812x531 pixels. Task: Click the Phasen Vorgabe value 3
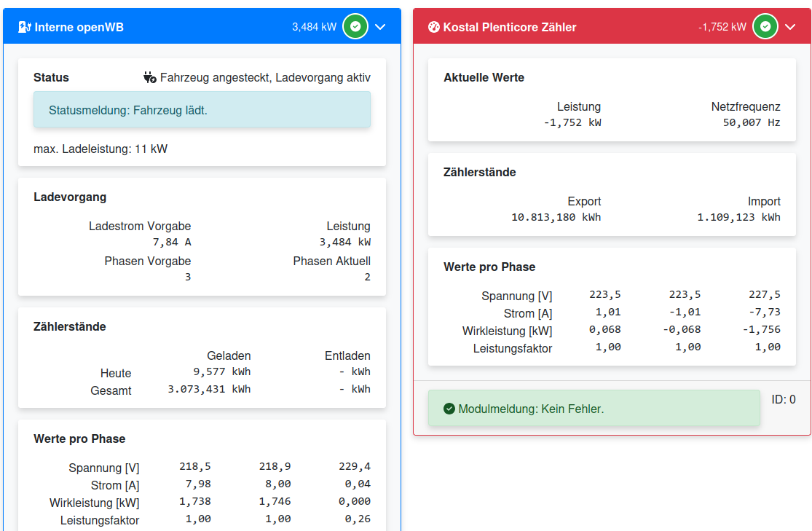tap(188, 278)
